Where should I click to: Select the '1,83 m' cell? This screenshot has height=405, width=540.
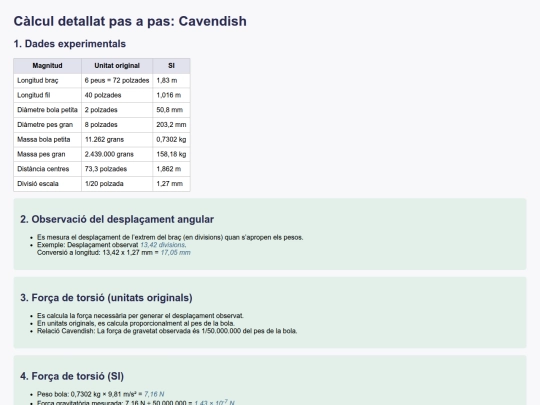click(x=172, y=81)
